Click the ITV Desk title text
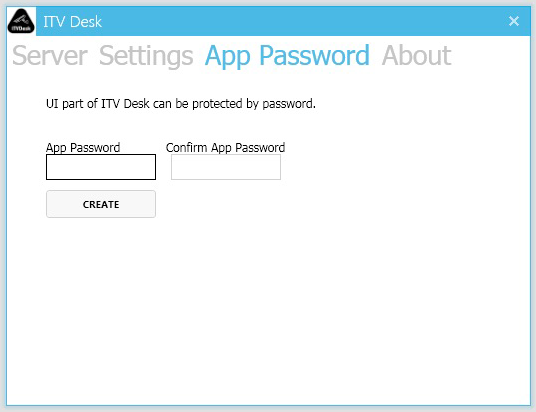The height and width of the screenshot is (412, 536). click(72, 22)
